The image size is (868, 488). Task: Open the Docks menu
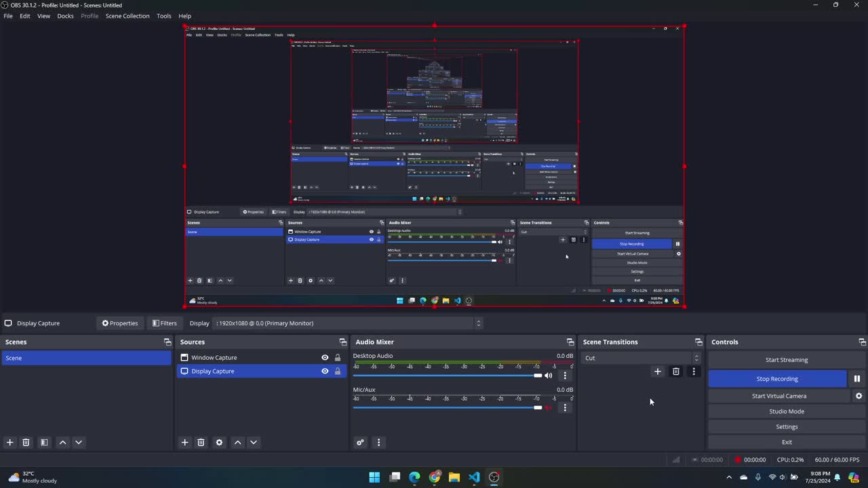click(x=65, y=16)
